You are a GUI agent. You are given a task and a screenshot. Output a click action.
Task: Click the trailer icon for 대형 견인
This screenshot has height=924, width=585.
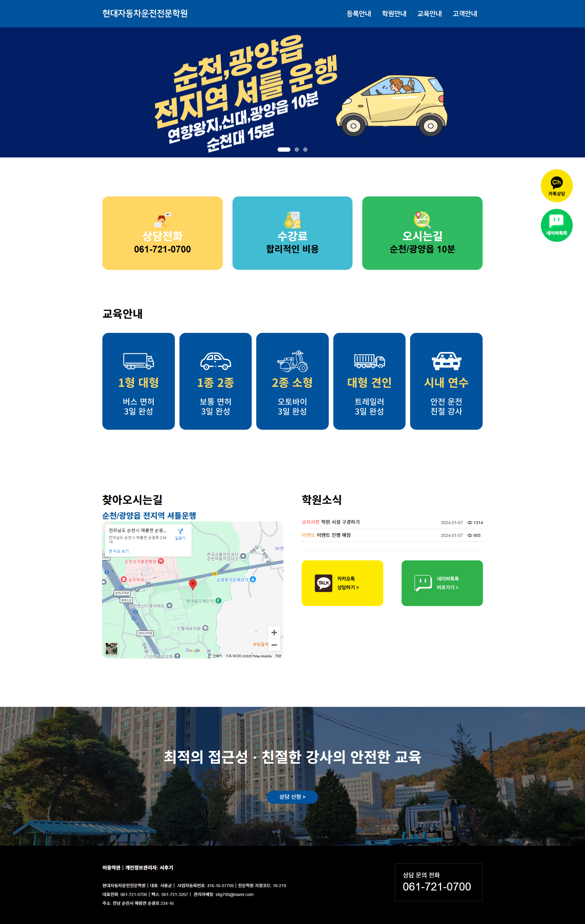coord(369,361)
